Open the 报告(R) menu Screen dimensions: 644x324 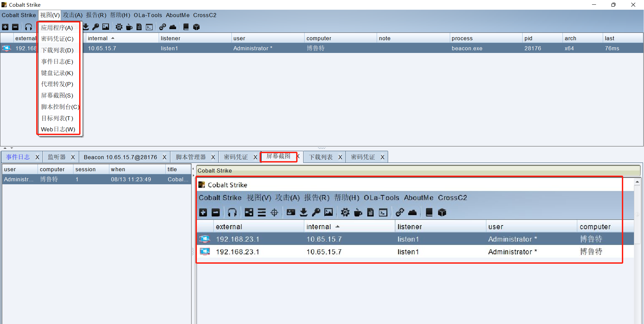pyautogui.click(x=96, y=15)
